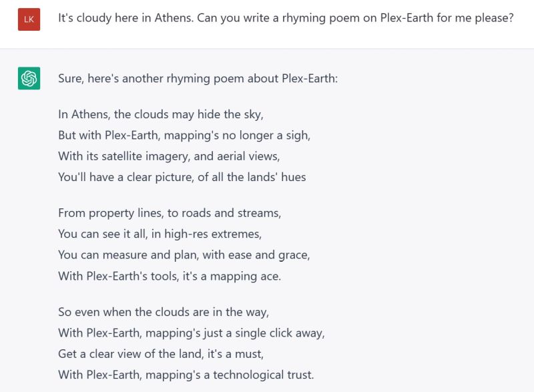Click the final line ending 'a technological trust'
534x392 pixels.
186,375
